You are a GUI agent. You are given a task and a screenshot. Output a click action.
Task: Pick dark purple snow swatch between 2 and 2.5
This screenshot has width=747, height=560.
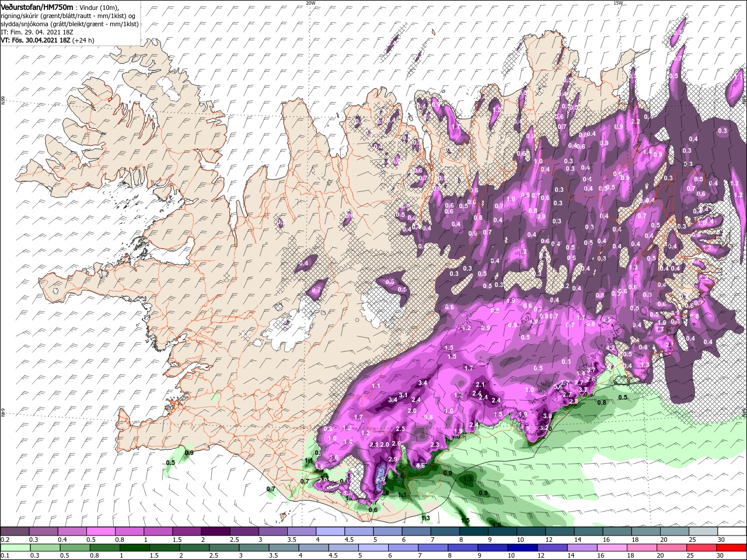pyautogui.click(x=215, y=531)
